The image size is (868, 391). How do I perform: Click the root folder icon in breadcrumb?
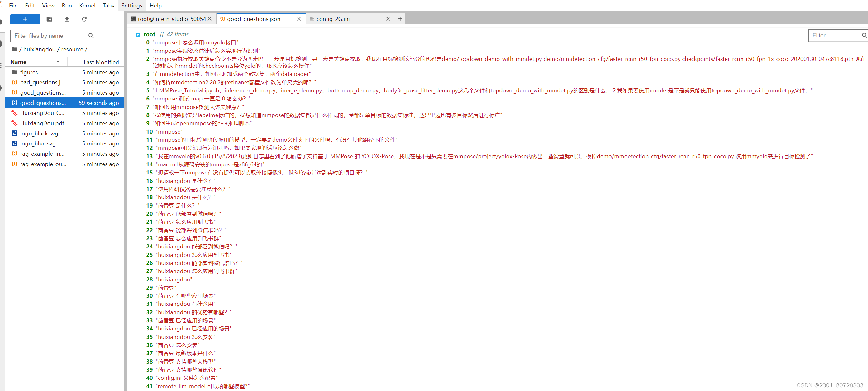[x=15, y=49]
